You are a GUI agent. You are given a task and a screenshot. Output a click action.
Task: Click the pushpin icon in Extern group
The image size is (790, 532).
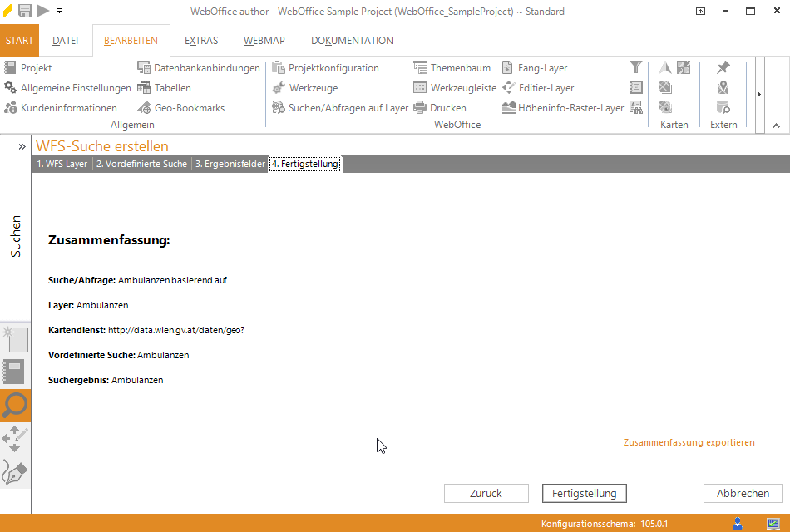tap(723, 68)
